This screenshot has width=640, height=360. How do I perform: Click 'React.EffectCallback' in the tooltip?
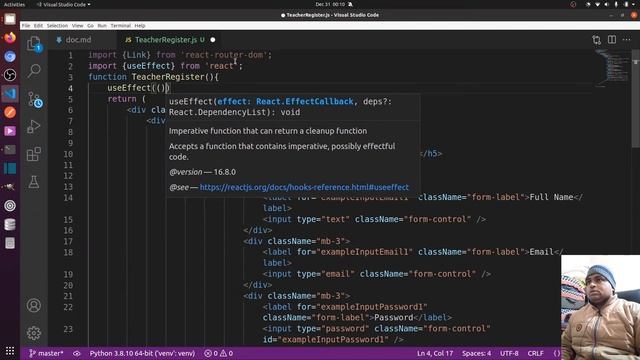click(304, 101)
